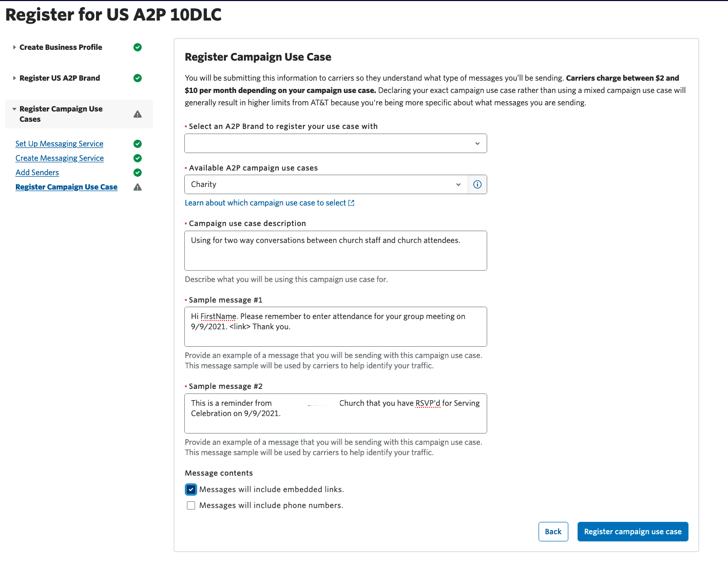Click the info icon beside Charity dropdown
This screenshot has width=728, height=564.
tap(477, 184)
